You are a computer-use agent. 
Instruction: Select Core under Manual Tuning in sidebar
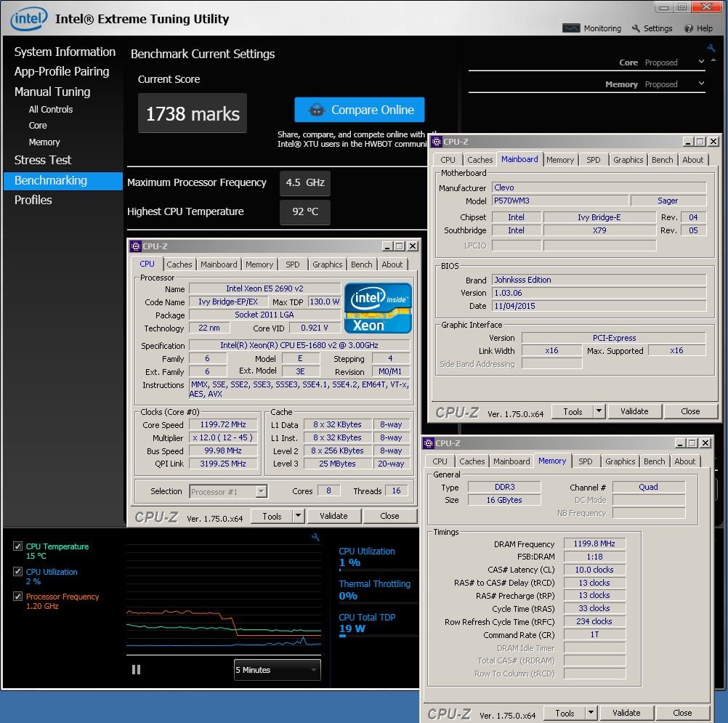(x=38, y=126)
